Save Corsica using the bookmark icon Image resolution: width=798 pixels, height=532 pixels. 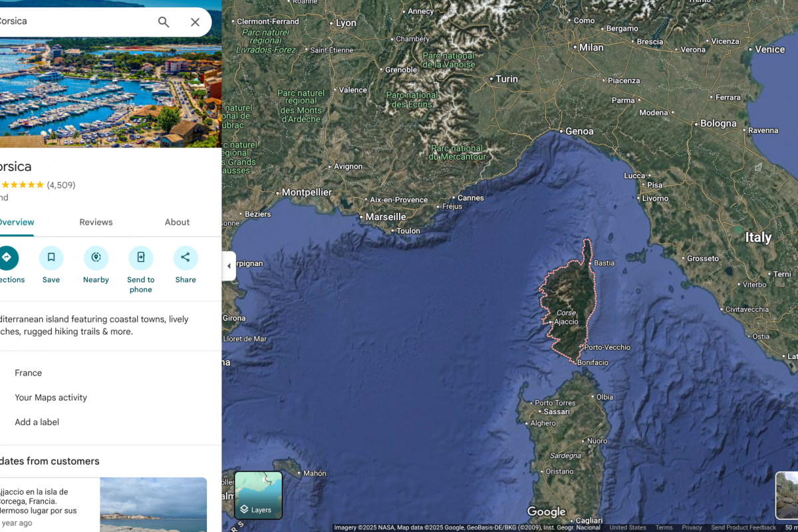51,258
